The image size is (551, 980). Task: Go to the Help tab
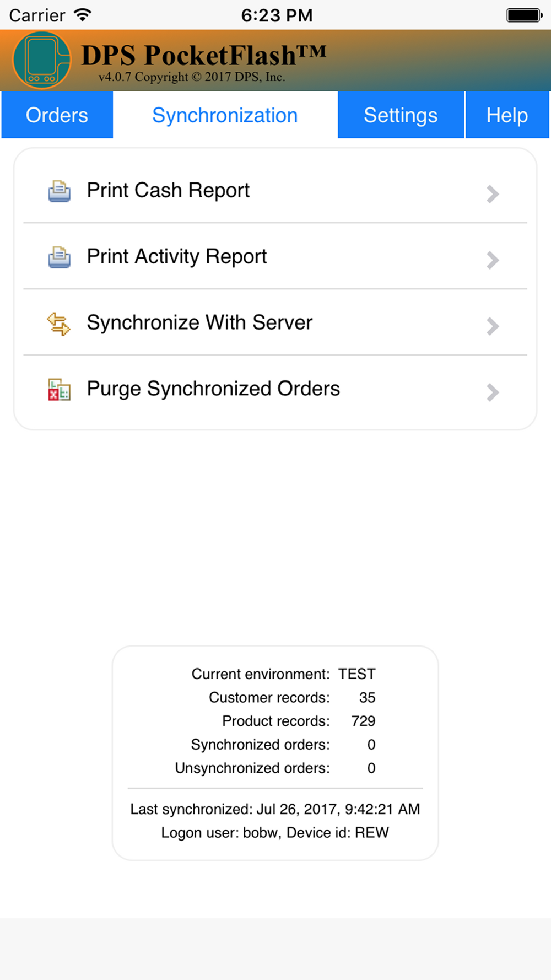(x=507, y=115)
